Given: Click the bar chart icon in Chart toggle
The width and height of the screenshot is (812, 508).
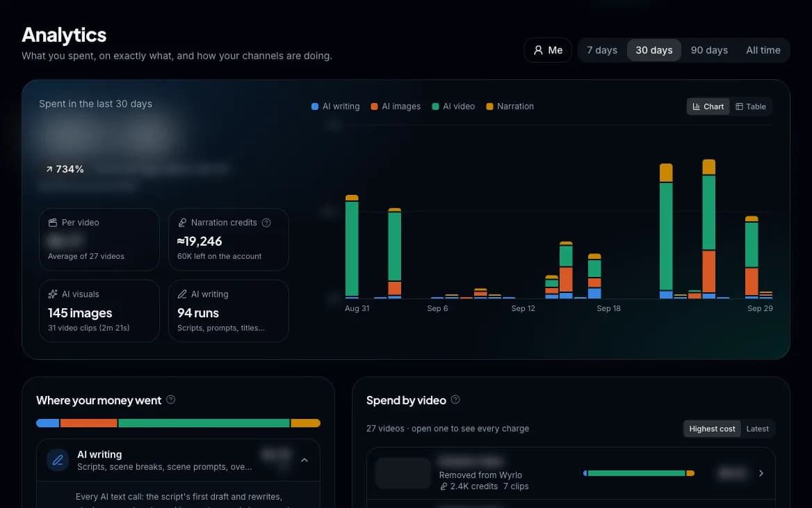Looking at the screenshot, I should (x=696, y=106).
